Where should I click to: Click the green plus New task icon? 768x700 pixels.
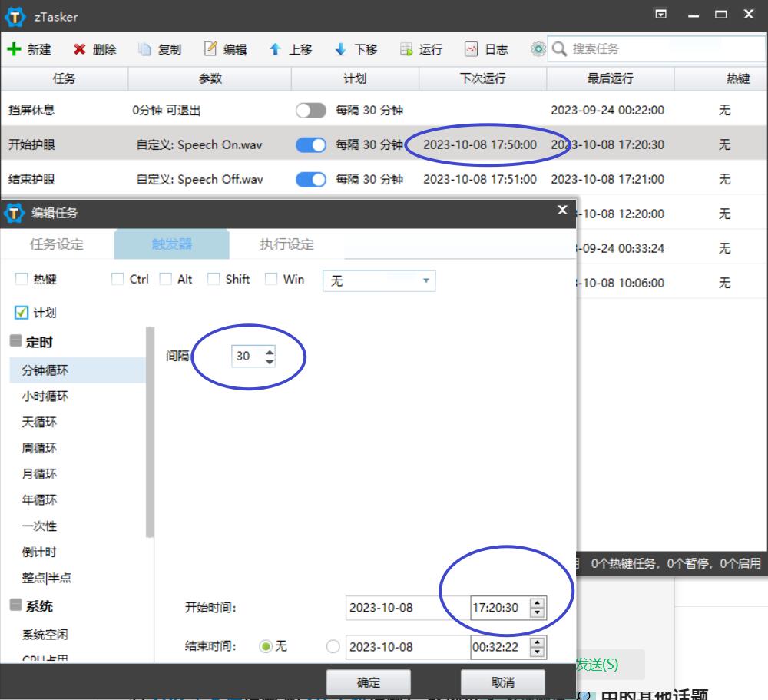pyautogui.click(x=15, y=49)
